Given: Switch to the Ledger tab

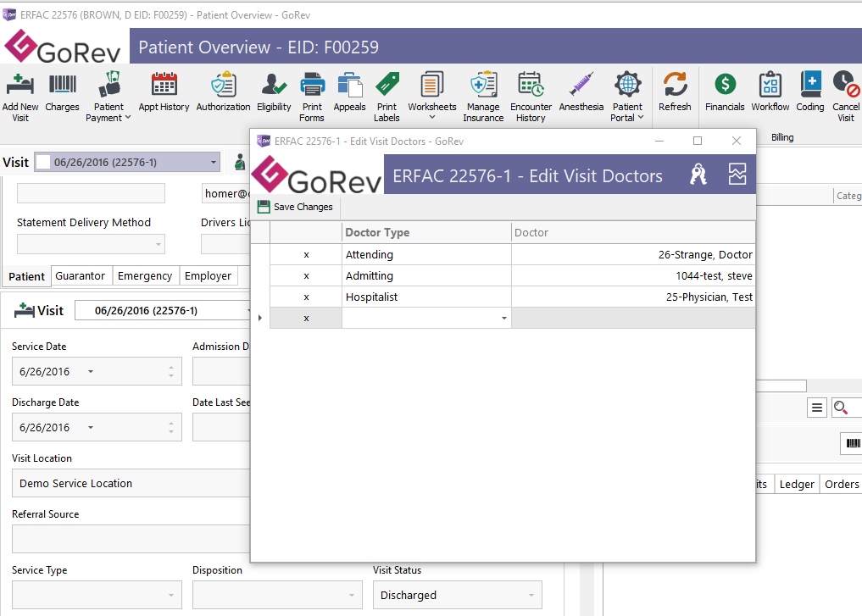Looking at the screenshot, I should point(797,484).
